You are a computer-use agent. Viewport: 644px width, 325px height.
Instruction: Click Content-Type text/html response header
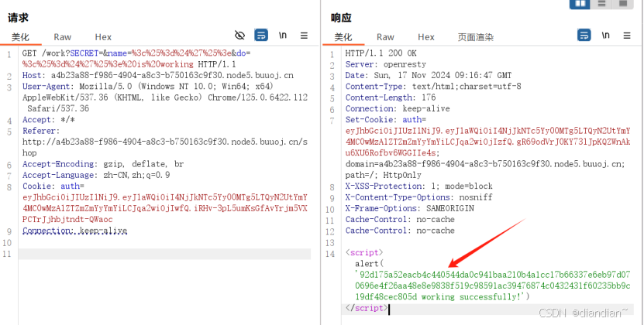[433, 87]
